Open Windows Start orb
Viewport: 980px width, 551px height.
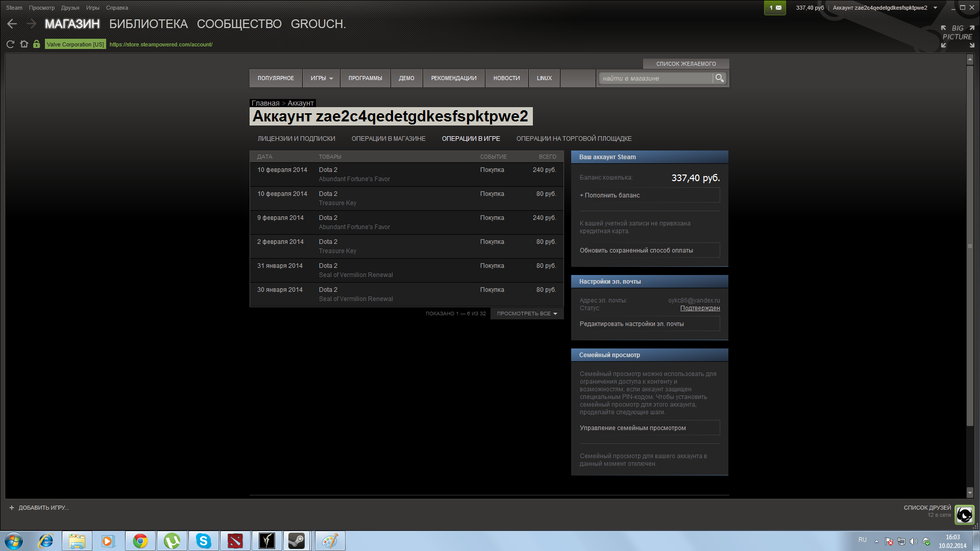(14, 541)
